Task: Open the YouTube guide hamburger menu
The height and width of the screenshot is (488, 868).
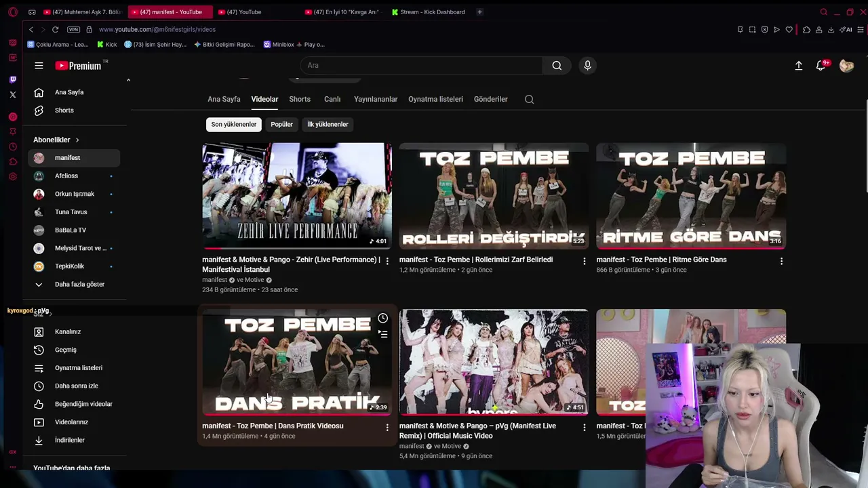Action: (39, 66)
